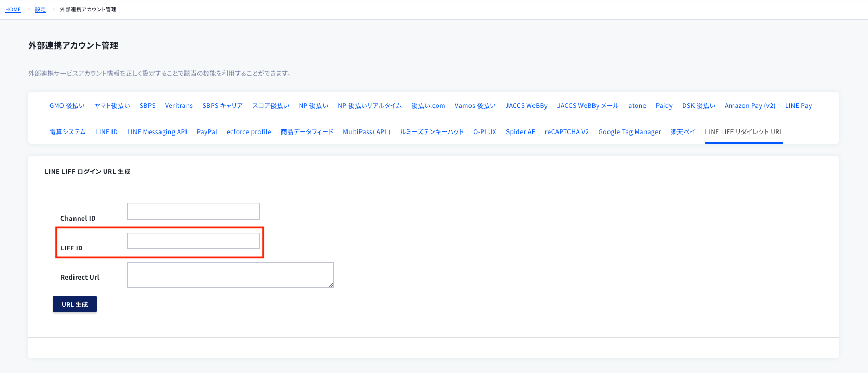The image size is (868, 373).
Task: Open the 設定 breadcrumb link
Action: tap(40, 9)
